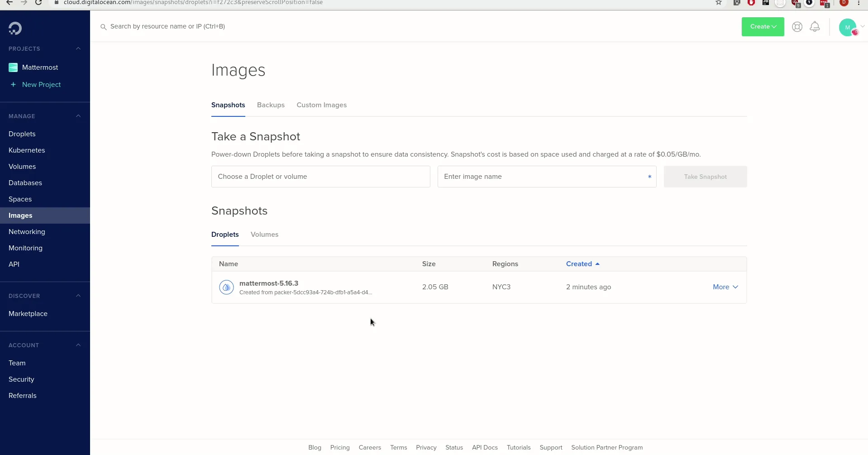Open the user avatar menu

pos(848,27)
